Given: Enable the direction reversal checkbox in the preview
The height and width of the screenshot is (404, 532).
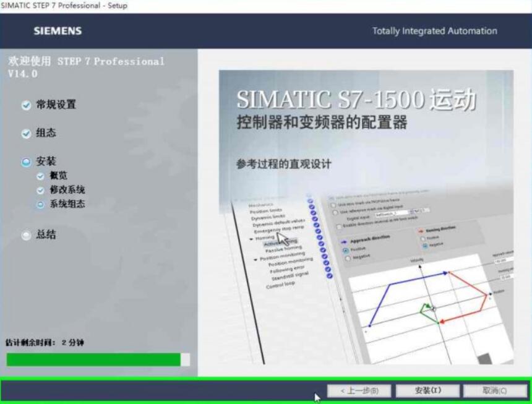Looking at the screenshot, I should 338,226.
